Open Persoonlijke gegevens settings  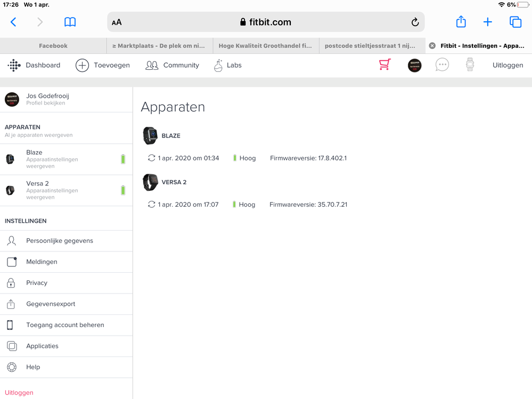pyautogui.click(x=66, y=241)
